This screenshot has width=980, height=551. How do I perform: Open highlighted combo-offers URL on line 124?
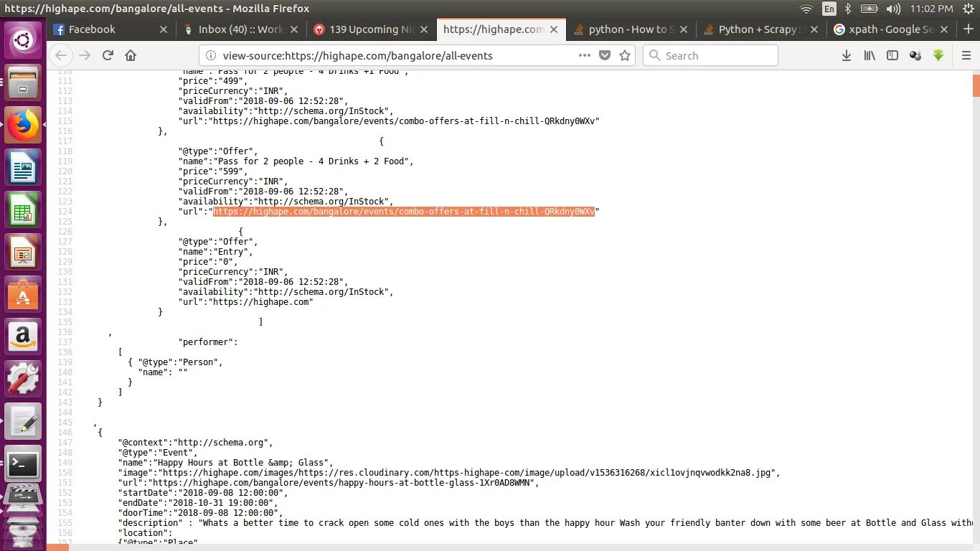point(404,212)
